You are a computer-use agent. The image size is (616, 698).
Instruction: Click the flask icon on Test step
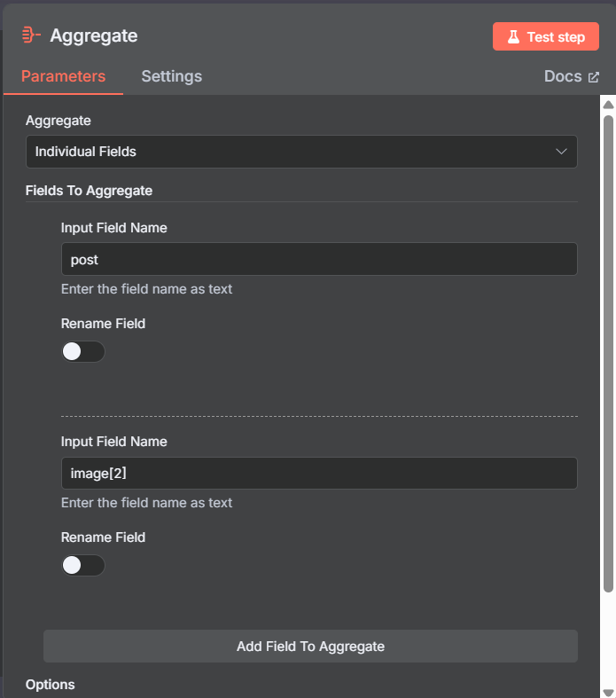(514, 37)
